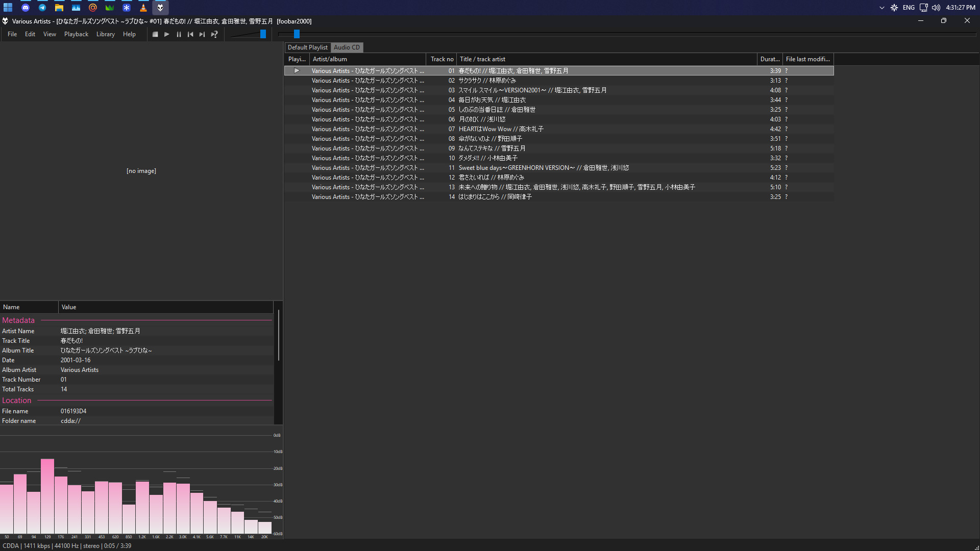
Task: Click the 5:18 duration cell
Action: coord(775,148)
